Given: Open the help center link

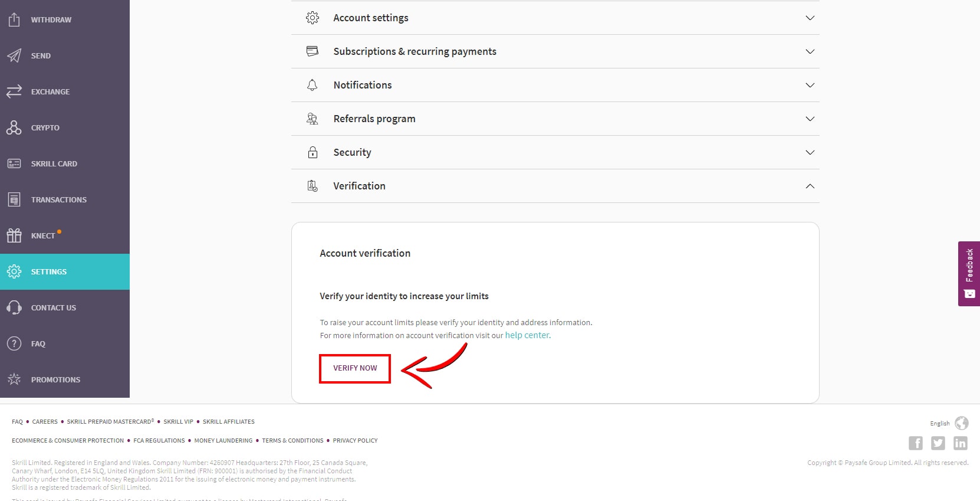Looking at the screenshot, I should click(x=528, y=335).
